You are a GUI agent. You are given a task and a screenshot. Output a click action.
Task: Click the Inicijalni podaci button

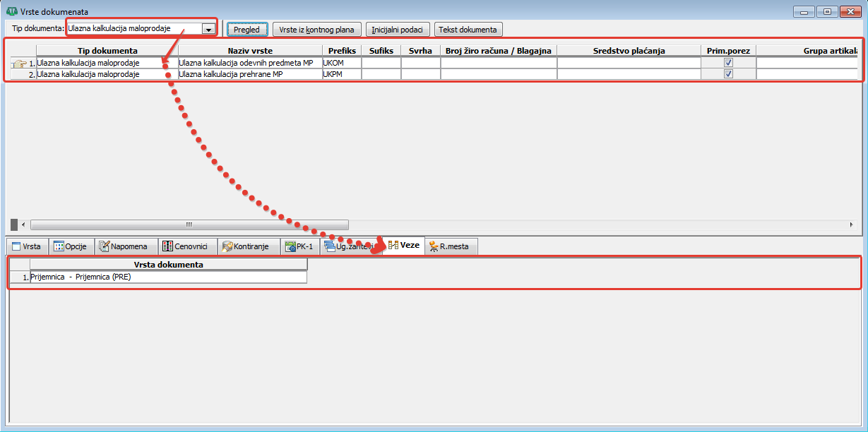coord(398,30)
